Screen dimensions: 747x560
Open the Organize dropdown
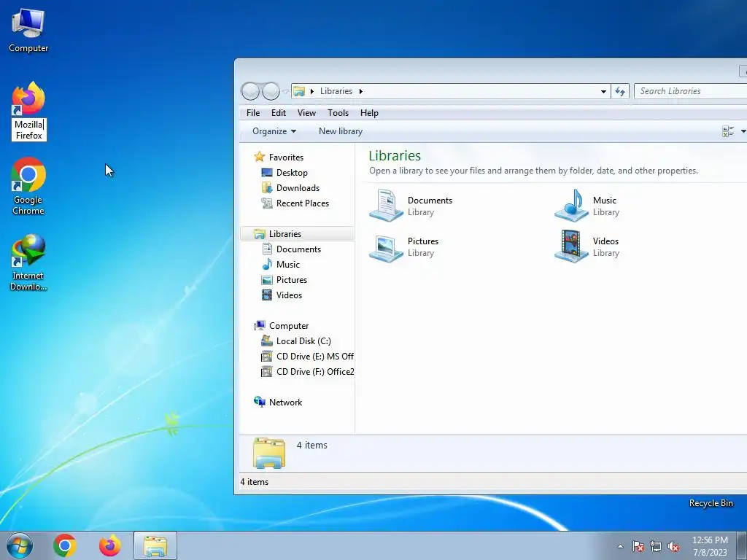click(x=274, y=131)
